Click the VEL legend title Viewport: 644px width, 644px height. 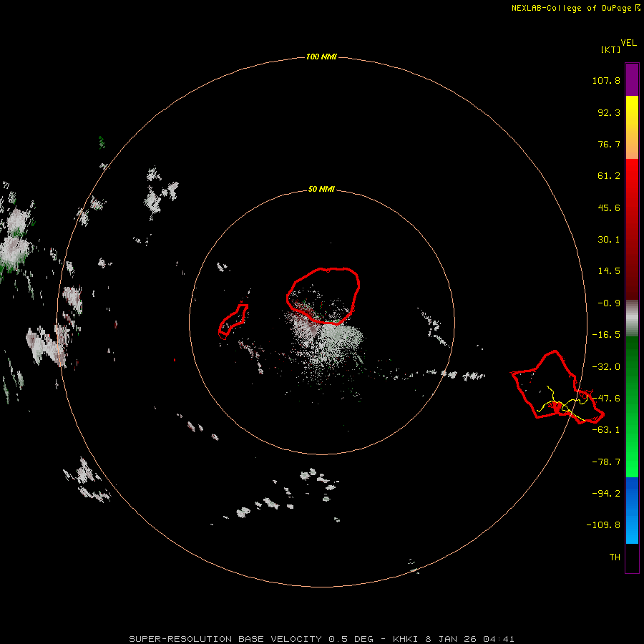[628, 43]
